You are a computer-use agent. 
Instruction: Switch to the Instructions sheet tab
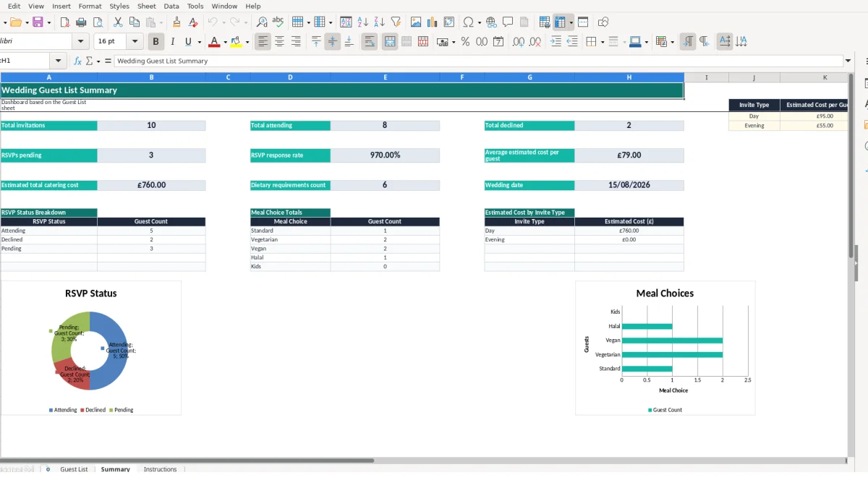[160, 469]
